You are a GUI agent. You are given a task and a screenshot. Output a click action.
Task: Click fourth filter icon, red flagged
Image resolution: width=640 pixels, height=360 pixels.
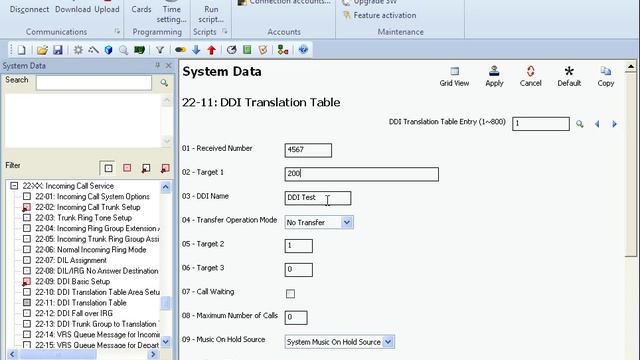(x=165, y=168)
